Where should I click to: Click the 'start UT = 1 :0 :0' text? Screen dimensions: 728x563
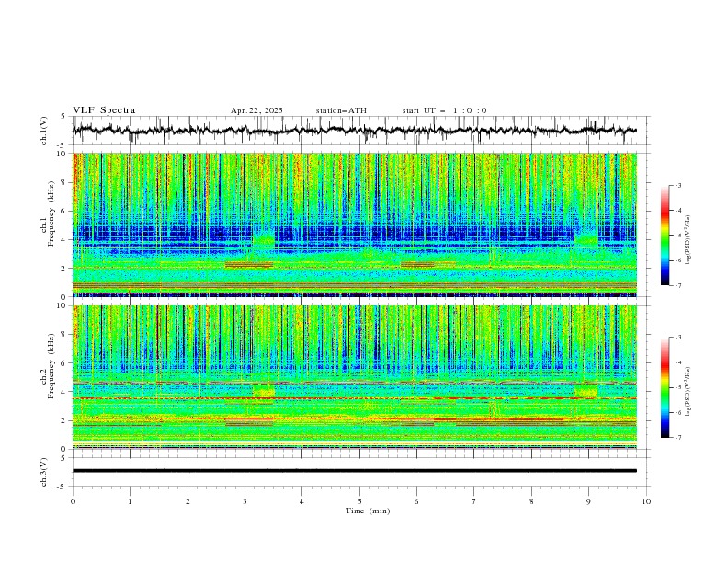tap(444, 110)
